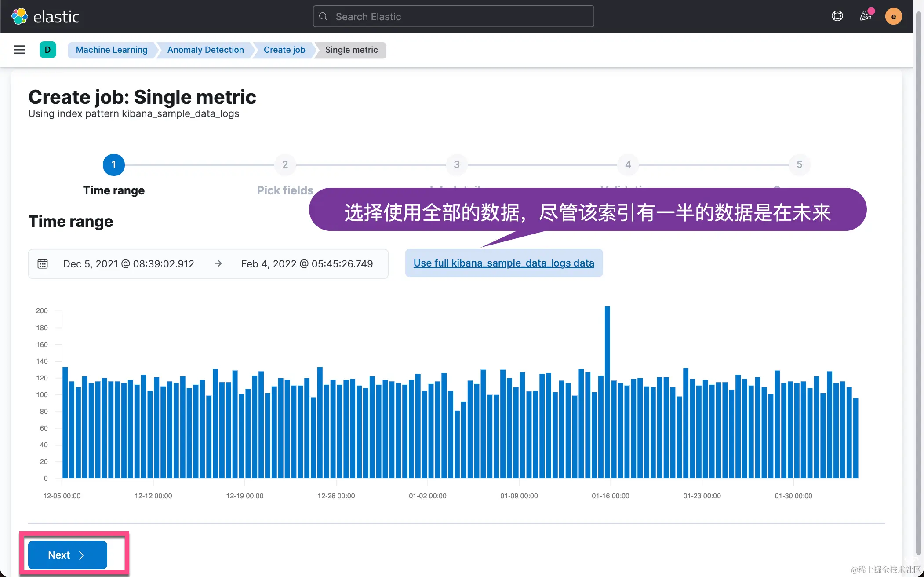Click the calendar icon in date picker
The height and width of the screenshot is (577, 924).
click(43, 263)
